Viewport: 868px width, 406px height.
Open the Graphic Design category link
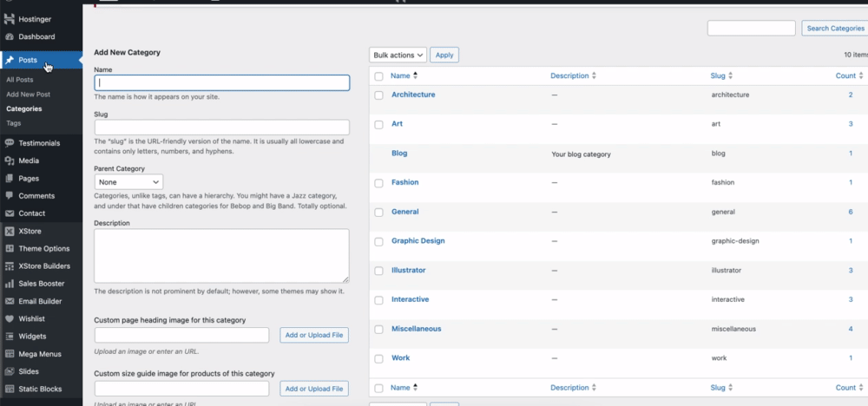(x=418, y=240)
